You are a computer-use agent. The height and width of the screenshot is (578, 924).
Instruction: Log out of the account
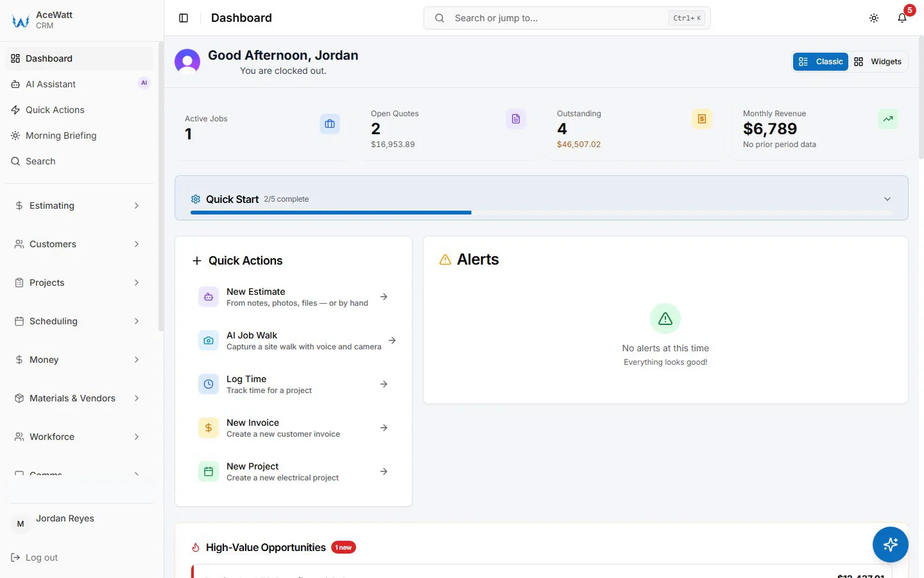(x=35, y=557)
